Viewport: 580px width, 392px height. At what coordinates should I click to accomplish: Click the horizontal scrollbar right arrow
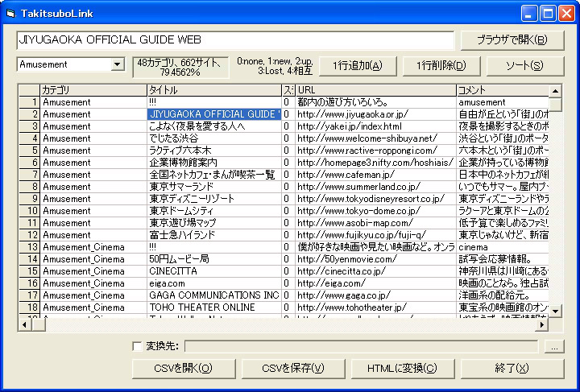pyautogui.click(x=543, y=325)
